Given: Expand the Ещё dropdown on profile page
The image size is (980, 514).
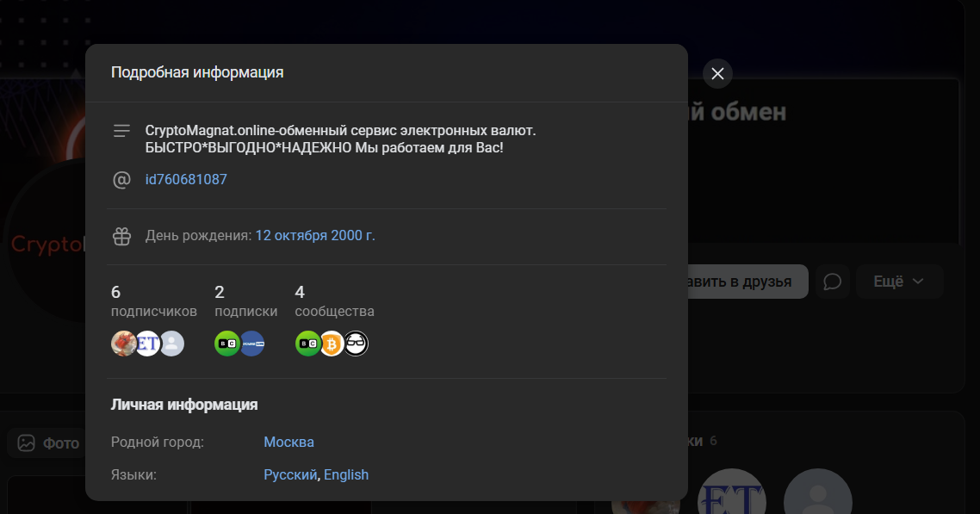Looking at the screenshot, I should pos(899,282).
